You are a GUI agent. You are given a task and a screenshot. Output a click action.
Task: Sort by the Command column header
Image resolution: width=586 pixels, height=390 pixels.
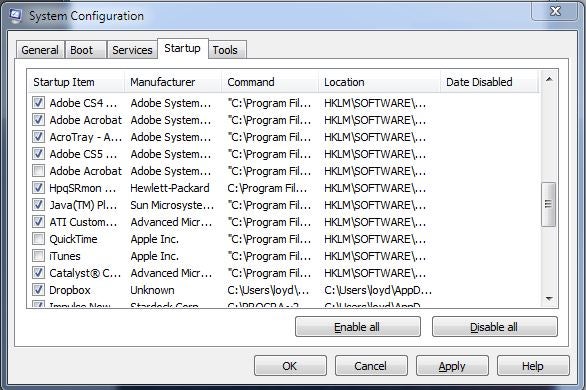point(270,82)
